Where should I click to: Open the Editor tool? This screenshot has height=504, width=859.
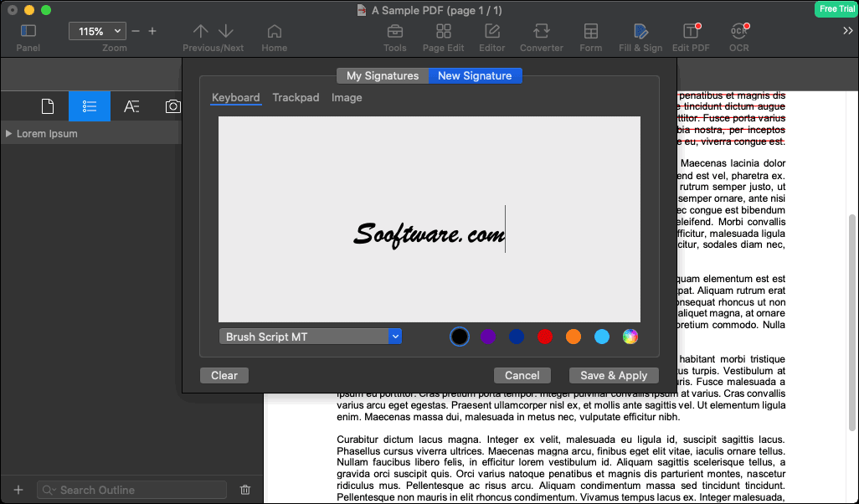[492, 31]
